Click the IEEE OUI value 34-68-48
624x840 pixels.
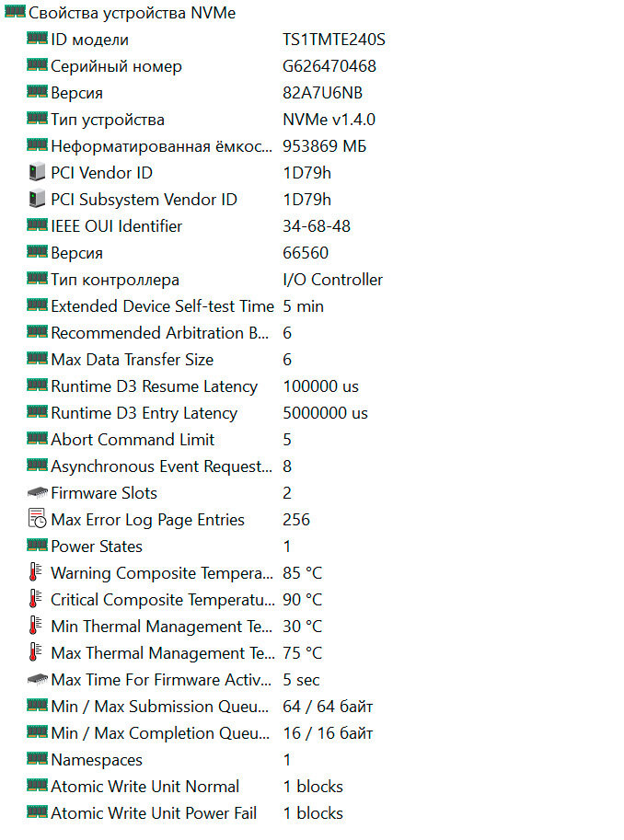coord(317,226)
